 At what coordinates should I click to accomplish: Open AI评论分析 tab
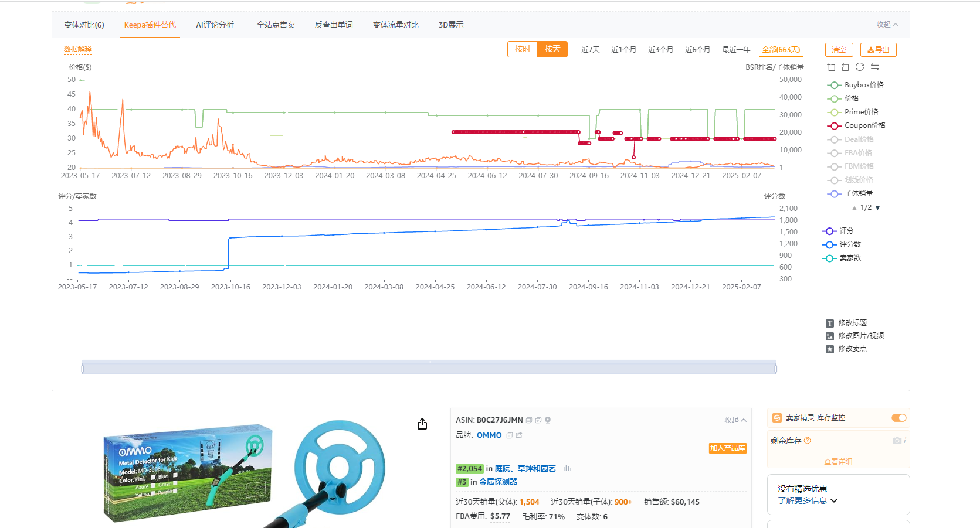pyautogui.click(x=215, y=25)
